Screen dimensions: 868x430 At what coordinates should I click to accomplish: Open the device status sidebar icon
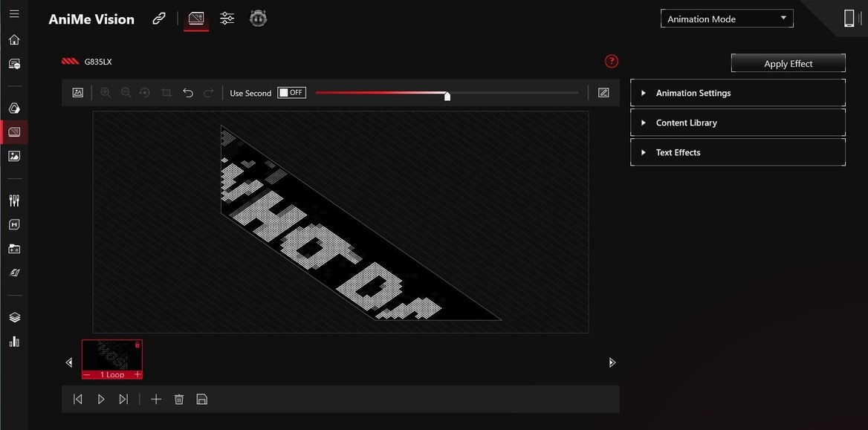pos(14,64)
